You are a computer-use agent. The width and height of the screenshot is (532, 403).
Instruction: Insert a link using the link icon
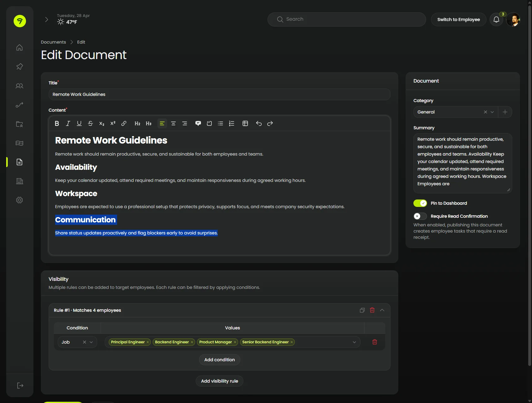(x=124, y=123)
